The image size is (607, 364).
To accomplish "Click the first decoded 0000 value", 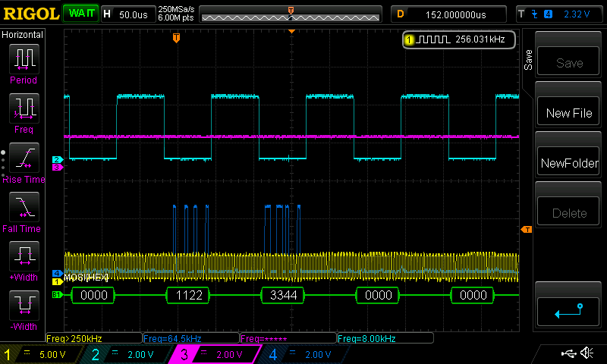I will tap(93, 295).
